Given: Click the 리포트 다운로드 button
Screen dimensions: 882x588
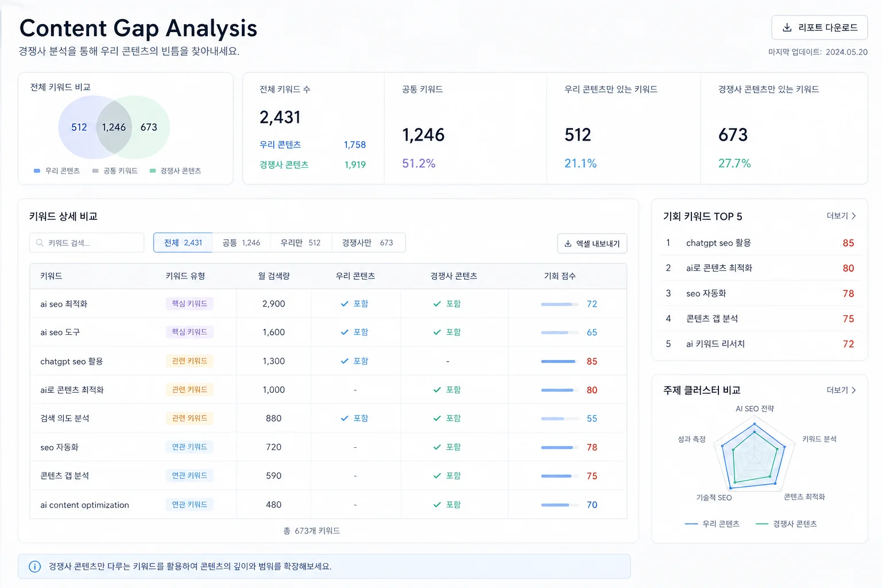Looking at the screenshot, I should click(x=819, y=27).
